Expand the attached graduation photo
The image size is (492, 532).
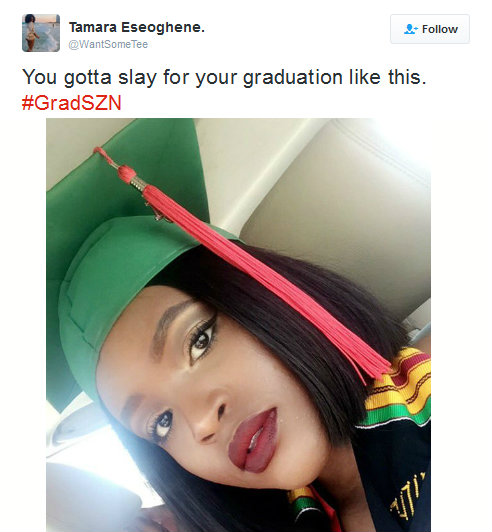(x=239, y=325)
